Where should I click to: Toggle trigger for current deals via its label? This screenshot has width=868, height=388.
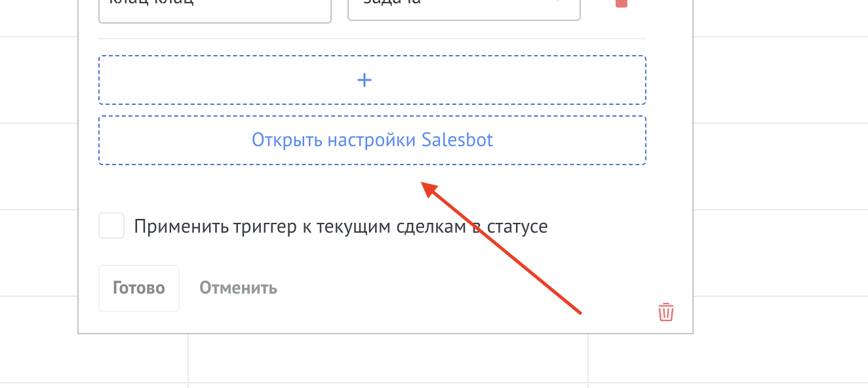pyautogui.click(x=340, y=227)
